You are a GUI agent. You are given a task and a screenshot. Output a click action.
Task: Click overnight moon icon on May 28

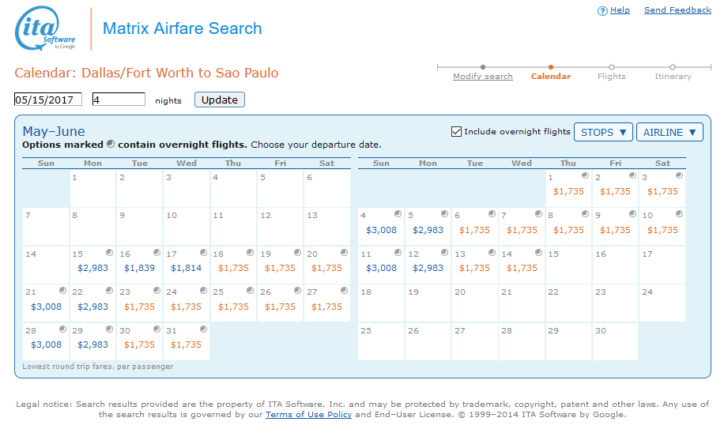[x=62, y=329]
